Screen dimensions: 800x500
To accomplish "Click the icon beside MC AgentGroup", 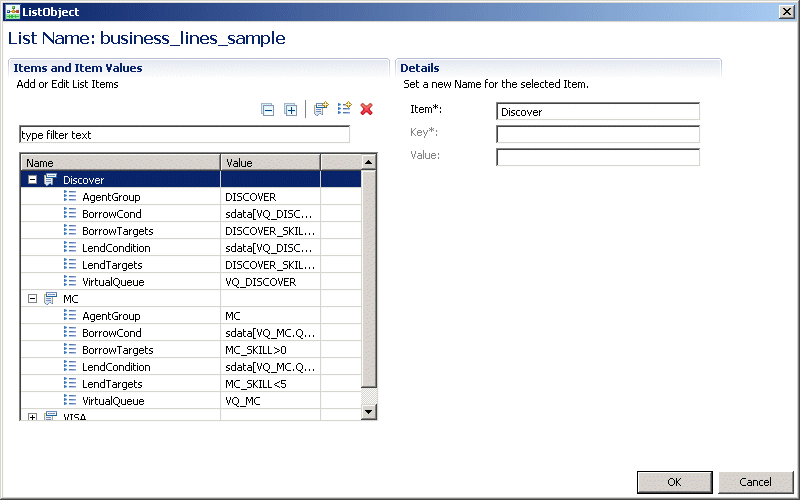I will 70,315.
